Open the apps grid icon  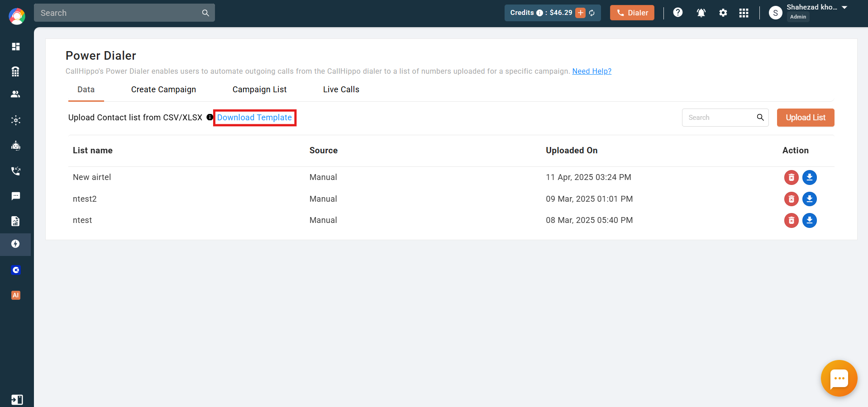point(744,13)
